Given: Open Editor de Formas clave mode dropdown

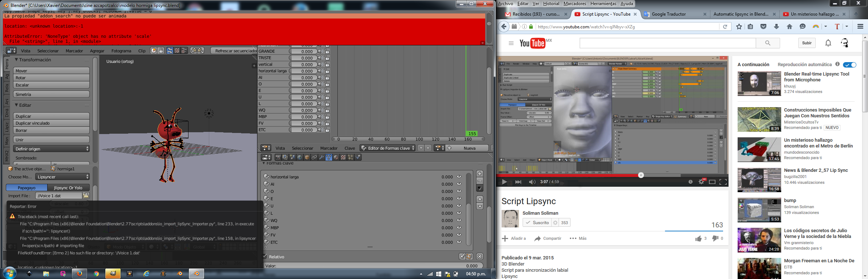Looking at the screenshot, I should (x=388, y=148).
